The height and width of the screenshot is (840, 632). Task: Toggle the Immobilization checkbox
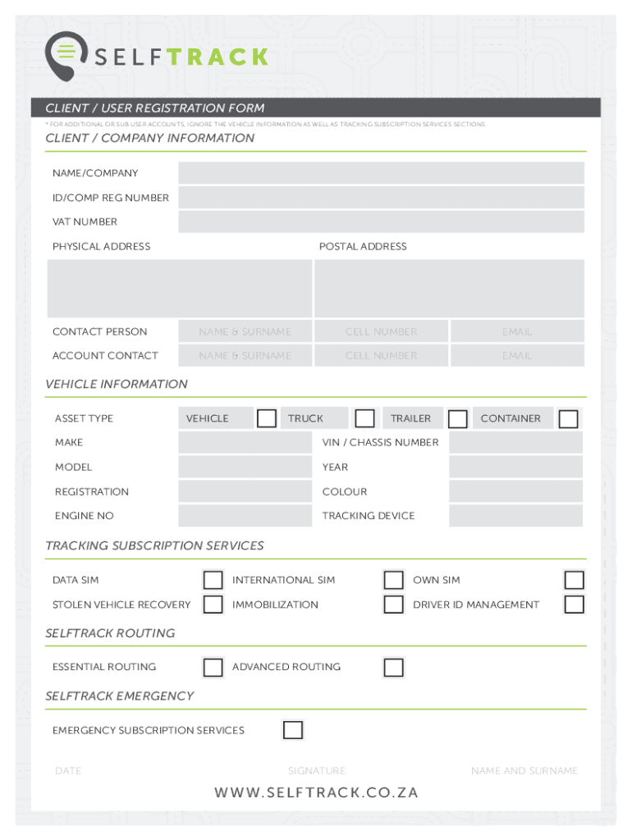[x=394, y=605]
